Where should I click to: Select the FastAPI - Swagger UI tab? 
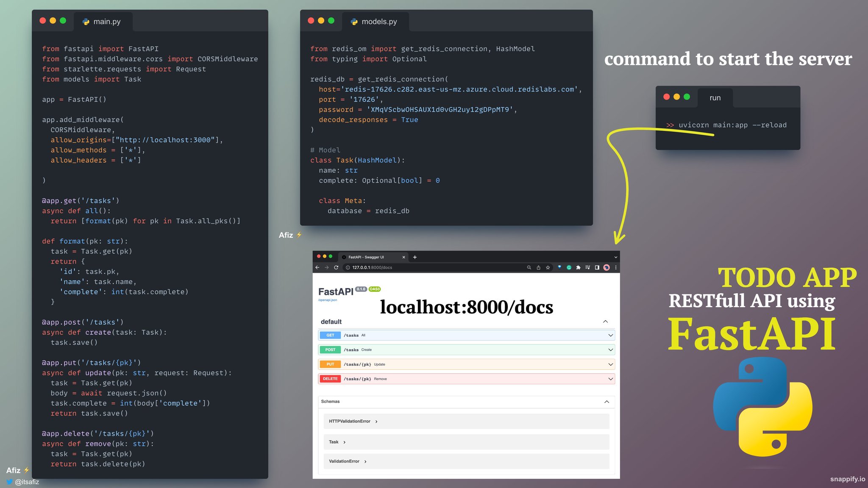point(367,257)
